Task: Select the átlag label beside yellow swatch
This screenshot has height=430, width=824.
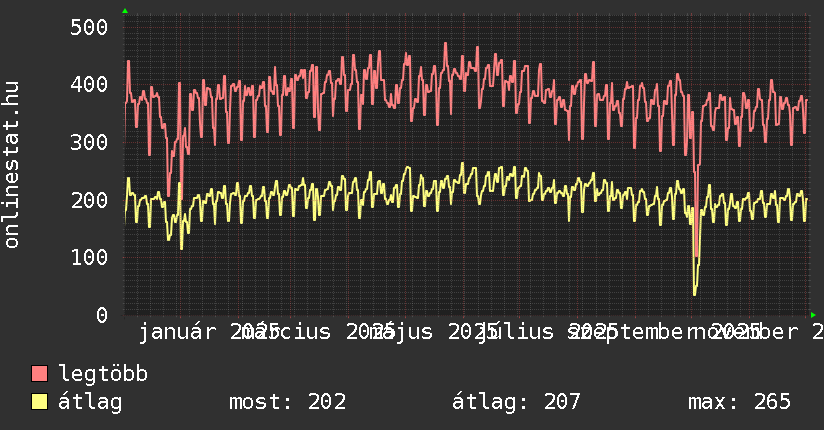Action: (90, 403)
